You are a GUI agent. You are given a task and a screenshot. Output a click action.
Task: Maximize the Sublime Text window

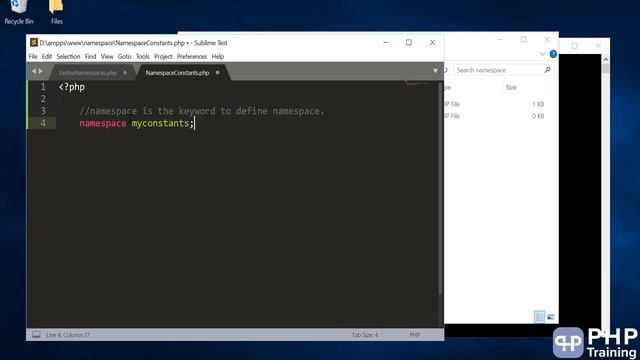point(409,42)
